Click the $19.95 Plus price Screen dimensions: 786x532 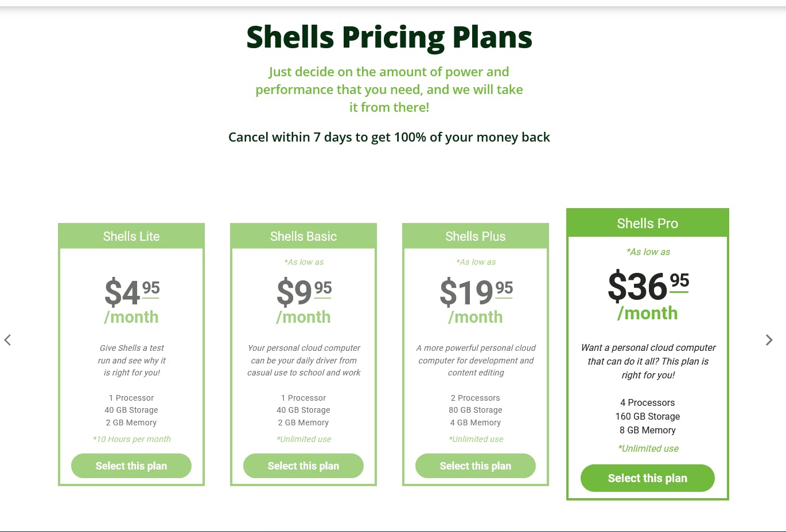point(476,294)
